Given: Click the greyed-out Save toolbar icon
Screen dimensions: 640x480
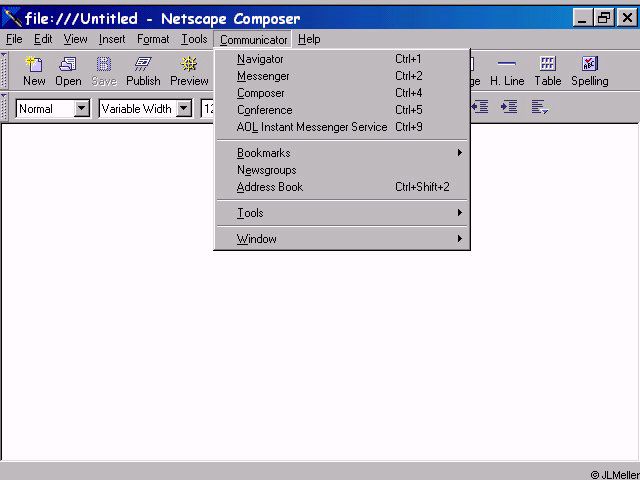Looking at the screenshot, I should [x=104, y=71].
